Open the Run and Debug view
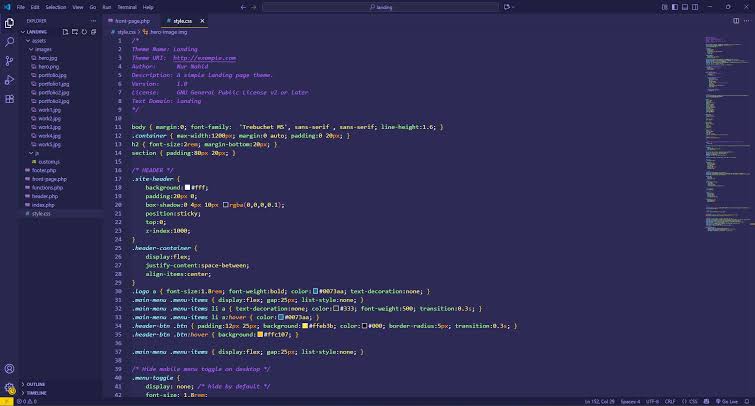 coord(9,80)
